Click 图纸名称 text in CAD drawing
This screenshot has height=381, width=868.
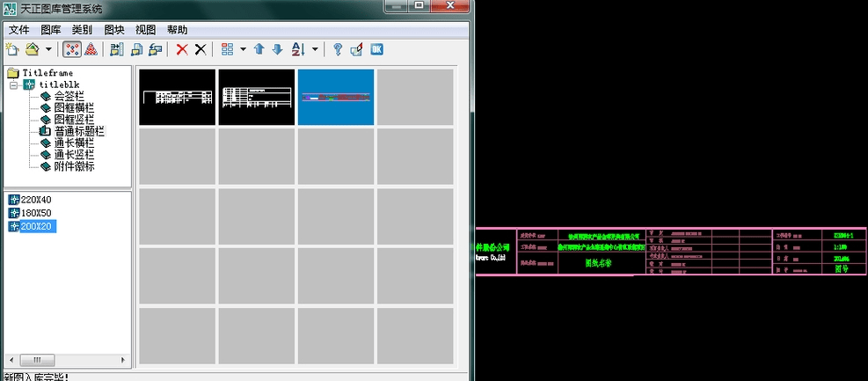coord(598,264)
